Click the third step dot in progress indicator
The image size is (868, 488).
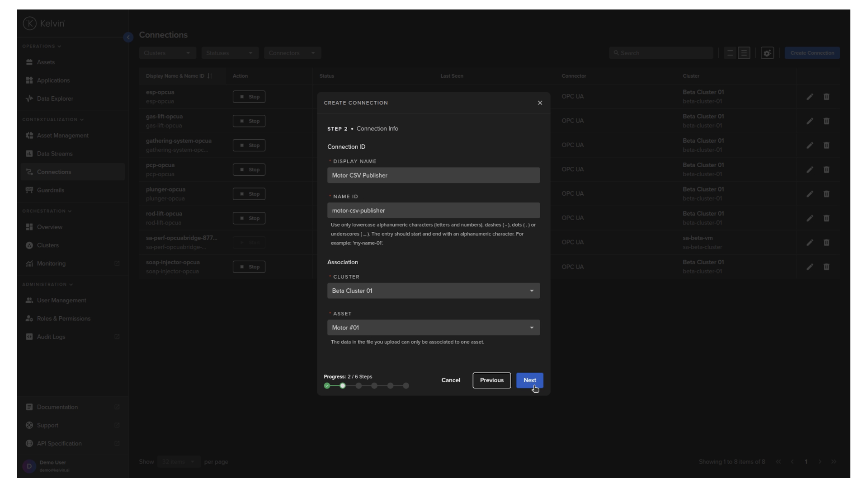click(x=359, y=386)
